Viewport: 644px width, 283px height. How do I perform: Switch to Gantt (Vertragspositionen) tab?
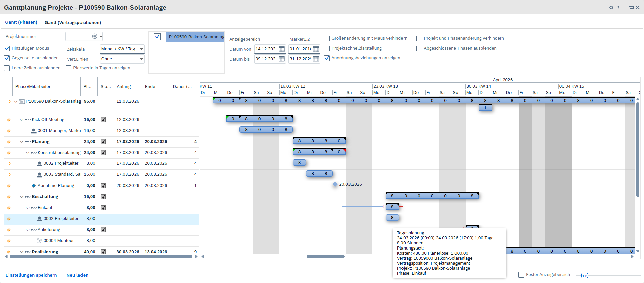pos(73,22)
